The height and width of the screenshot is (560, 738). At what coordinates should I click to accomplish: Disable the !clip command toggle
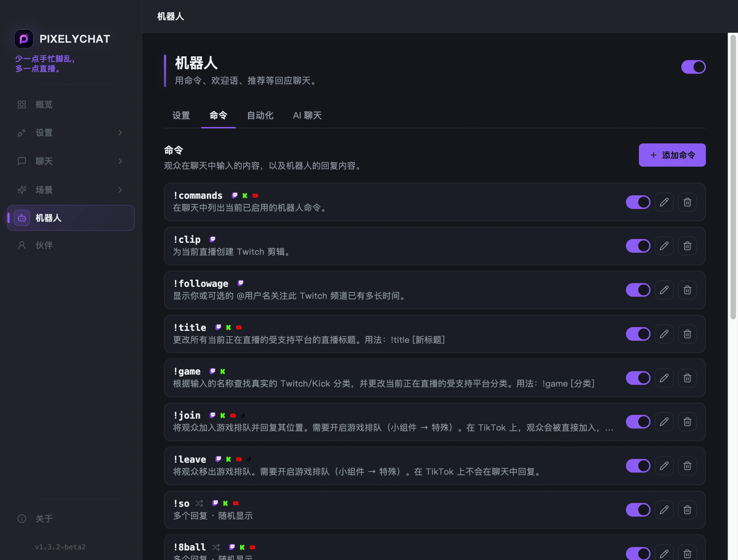pyautogui.click(x=638, y=246)
